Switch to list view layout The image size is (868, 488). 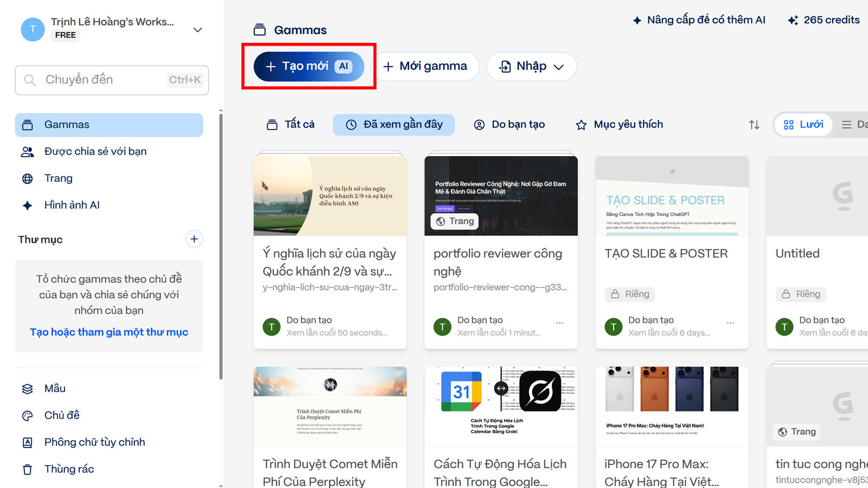pyautogui.click(x=854, y=125)
